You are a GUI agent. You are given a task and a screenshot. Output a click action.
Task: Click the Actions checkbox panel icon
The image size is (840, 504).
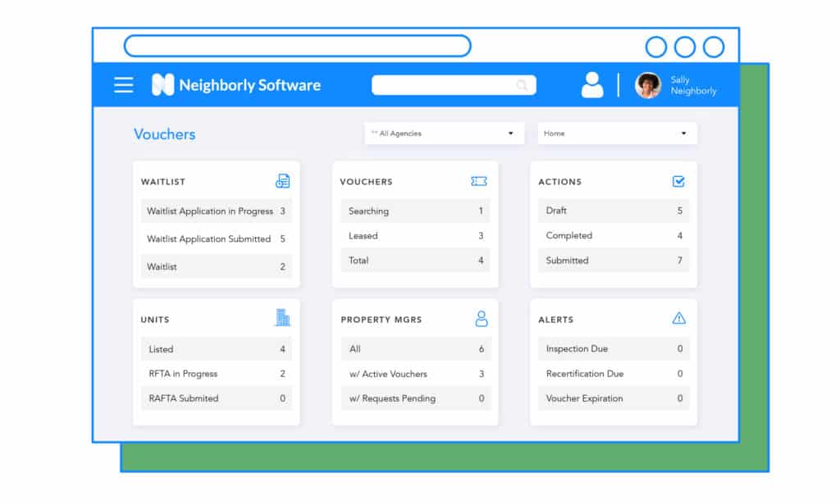point(678,181)
